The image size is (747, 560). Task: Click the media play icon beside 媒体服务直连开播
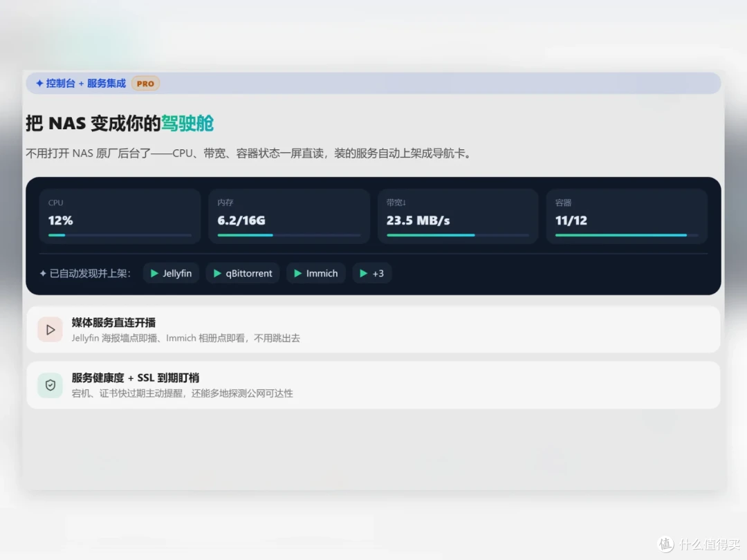[50, 330]
